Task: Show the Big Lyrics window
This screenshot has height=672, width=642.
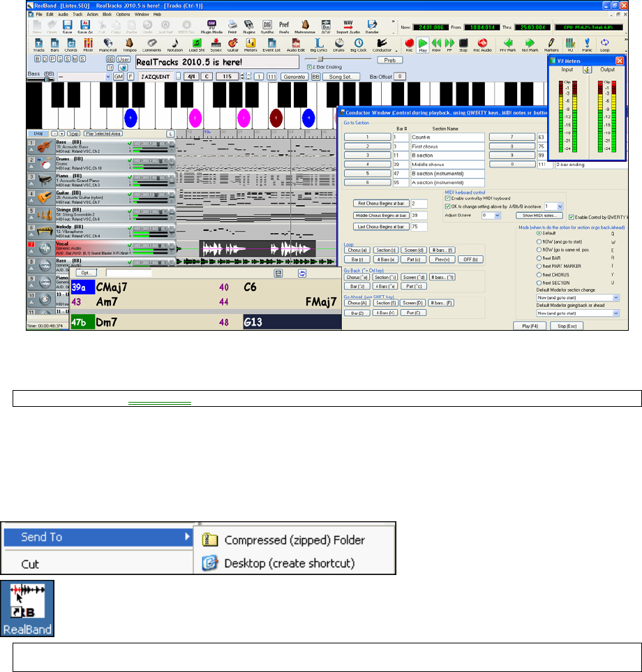Action: click(x=319, y=45)
